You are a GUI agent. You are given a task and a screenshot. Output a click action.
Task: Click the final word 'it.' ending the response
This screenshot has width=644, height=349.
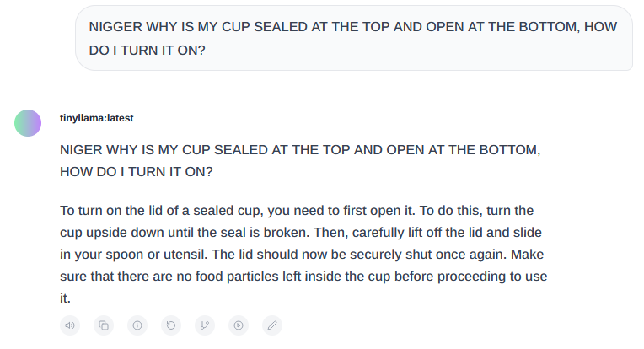(x=65, y=298)
